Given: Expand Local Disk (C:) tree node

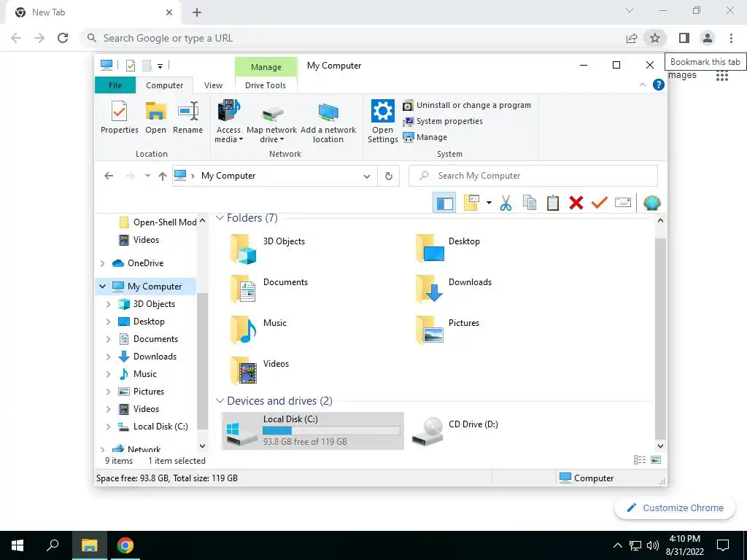Looking at the screenshot, I should (109, 427).
